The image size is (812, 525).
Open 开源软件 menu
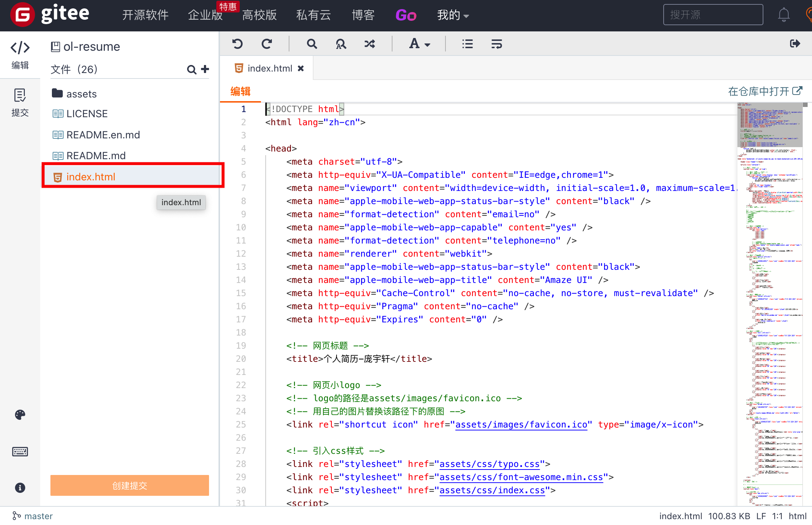click(145, 15)
